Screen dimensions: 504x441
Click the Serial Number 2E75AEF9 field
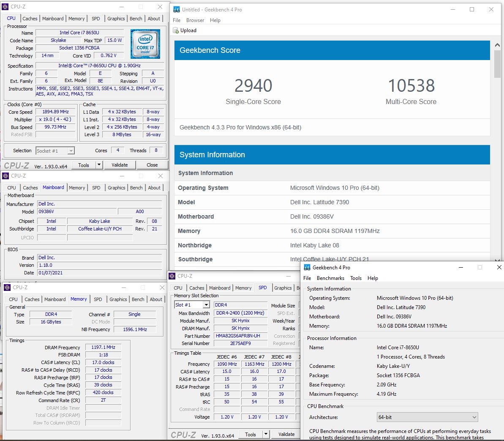(240, 343)
